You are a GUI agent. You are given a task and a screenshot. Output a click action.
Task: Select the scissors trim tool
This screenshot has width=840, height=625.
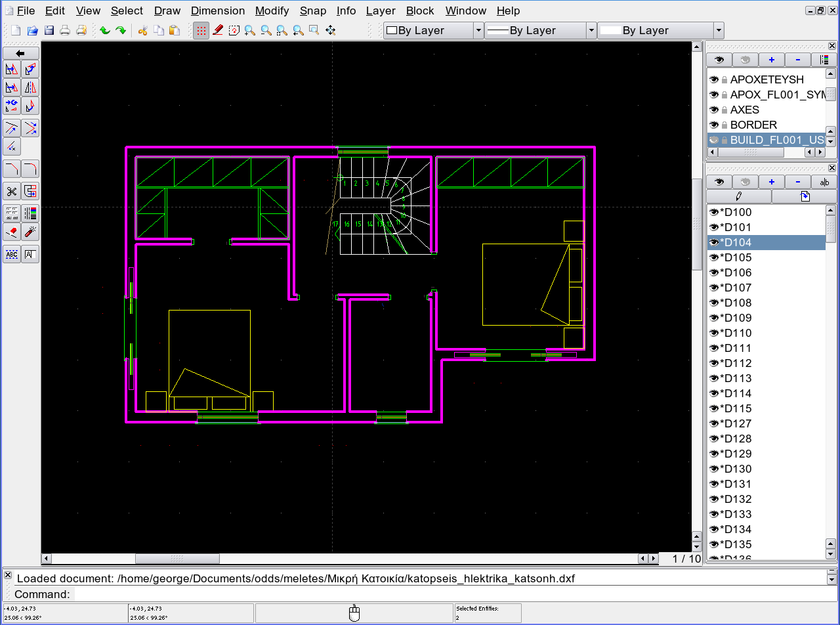tap(11, 191)
